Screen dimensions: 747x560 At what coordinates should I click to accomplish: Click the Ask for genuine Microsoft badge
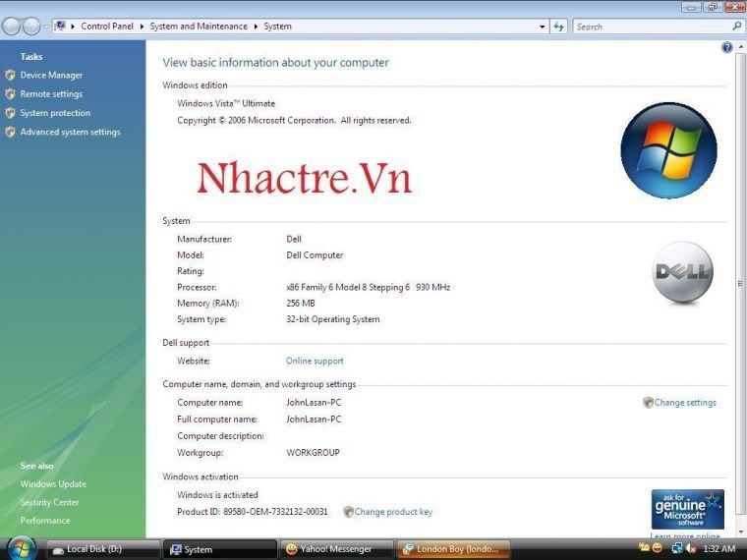tap(687, 509)
